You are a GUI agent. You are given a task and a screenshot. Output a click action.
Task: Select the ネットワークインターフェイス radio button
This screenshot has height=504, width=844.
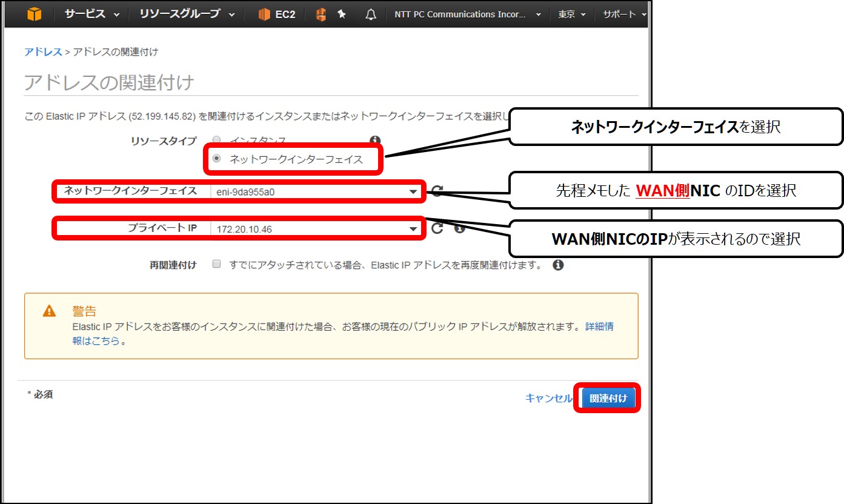(x=216, y=159)
